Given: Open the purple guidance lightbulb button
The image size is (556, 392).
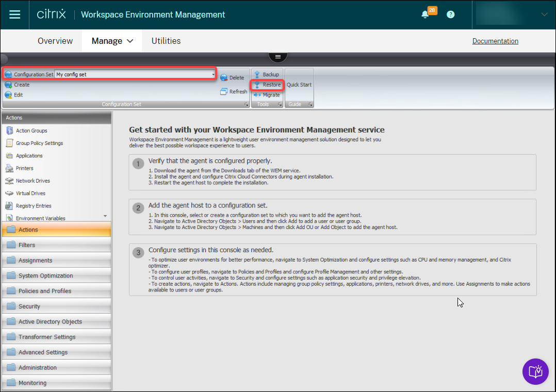Looking at the screenshot, I should click(535, 371).
